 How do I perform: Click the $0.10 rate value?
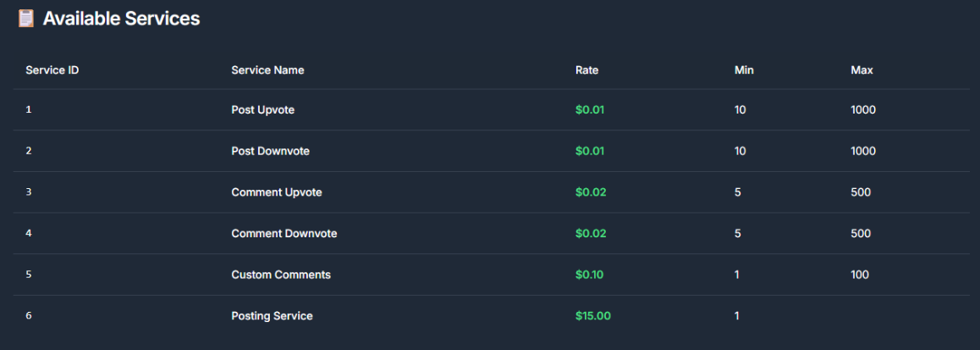click(589, 275)
